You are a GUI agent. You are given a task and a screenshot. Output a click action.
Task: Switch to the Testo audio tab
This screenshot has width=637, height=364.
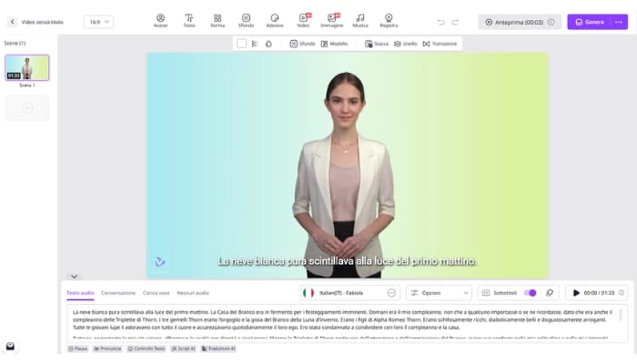80,293
